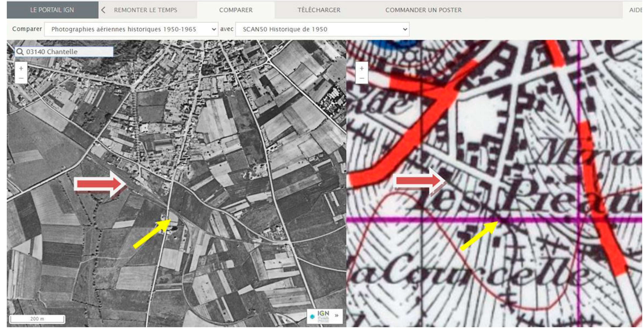The image size is (644, 334).
Task: Expand the IGN attribution double-arrow
Action: coord(337,315)
